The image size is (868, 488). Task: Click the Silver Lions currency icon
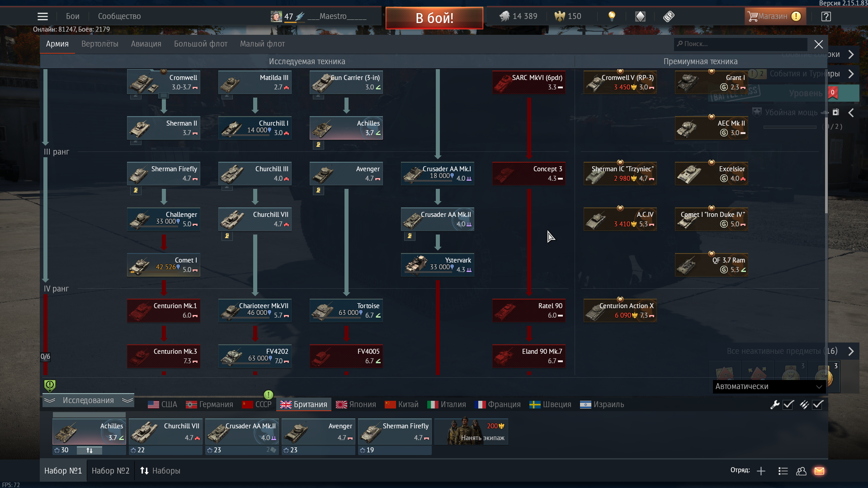click(504, 16)
